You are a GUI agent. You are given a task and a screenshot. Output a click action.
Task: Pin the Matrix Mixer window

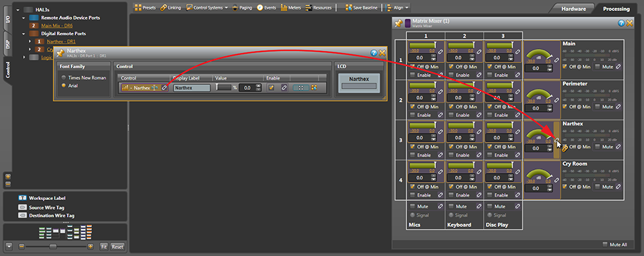(x=399, y=23)
